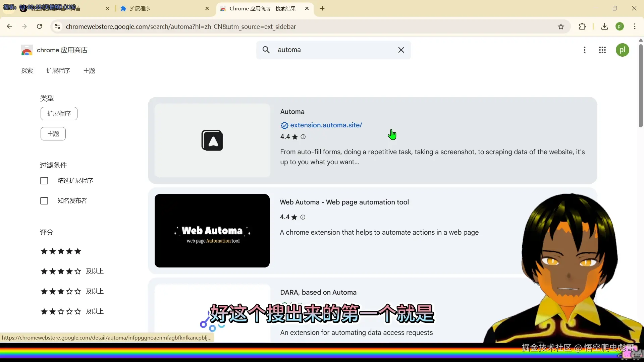Open the extension.automa.site link

326,125
